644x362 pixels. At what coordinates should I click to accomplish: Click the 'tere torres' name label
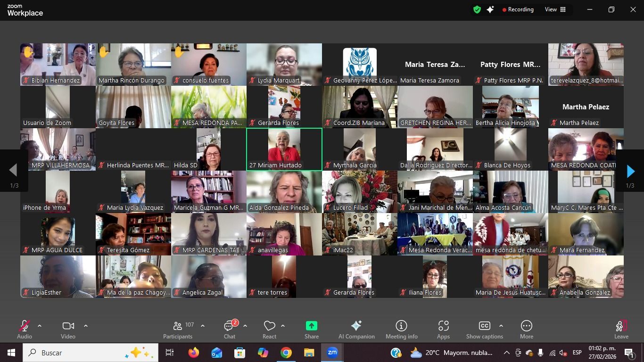pyautogui.click(x=272, y=293)
